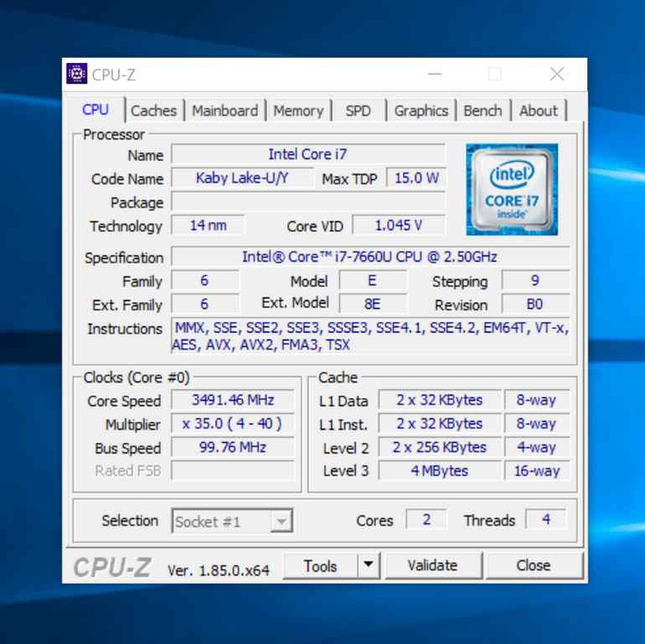The height and width of the screenshot is (644, 645).
Task: Click the Model value 'E'
Action: click(372, 281)
